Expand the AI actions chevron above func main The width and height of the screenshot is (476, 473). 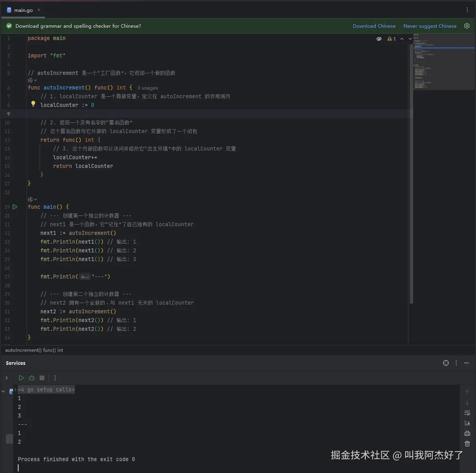click(x=36, y=199)
